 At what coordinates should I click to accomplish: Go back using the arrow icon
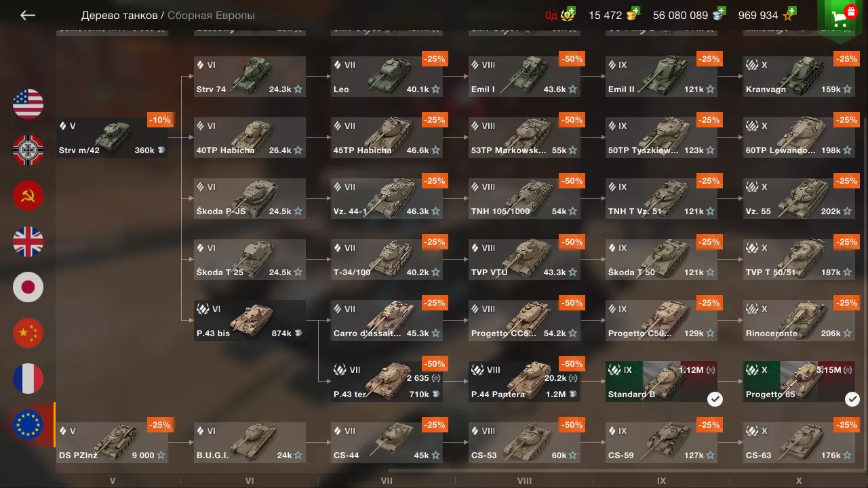point(27,15)
